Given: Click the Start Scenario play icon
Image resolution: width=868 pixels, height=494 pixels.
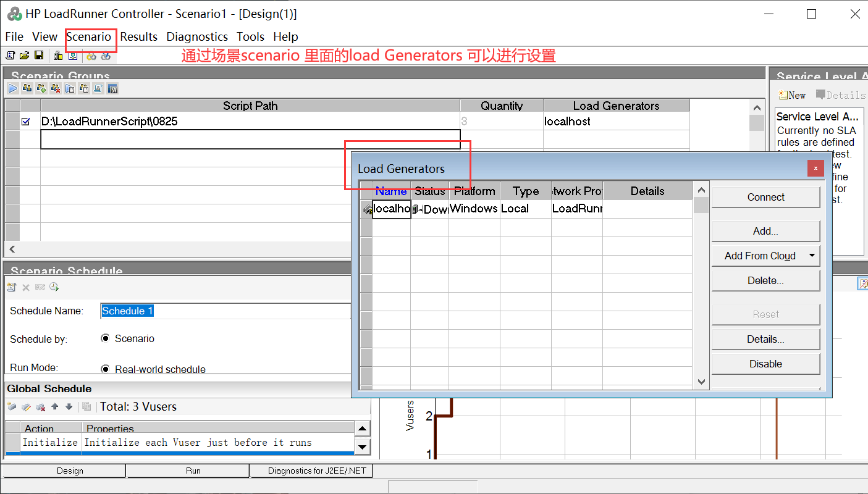Looking at the screenshot, I should pos(12,88).
